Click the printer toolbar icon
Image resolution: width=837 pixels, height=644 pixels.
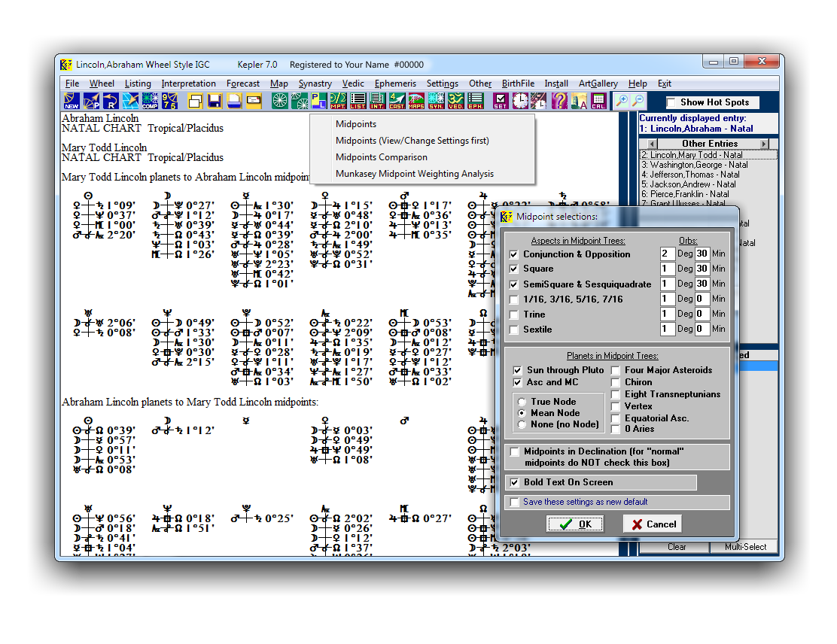(x=234, y=101)
